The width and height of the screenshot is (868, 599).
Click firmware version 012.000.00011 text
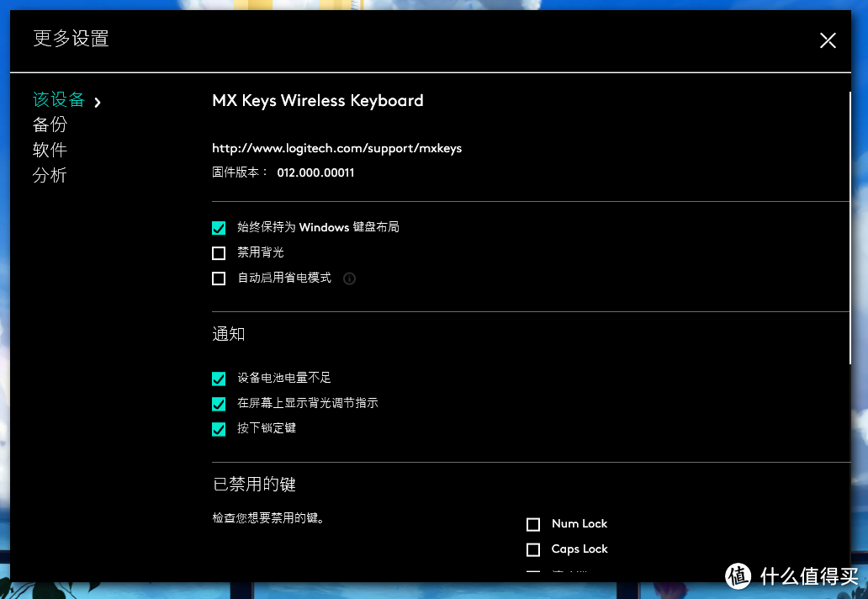(x=315, y=172)
